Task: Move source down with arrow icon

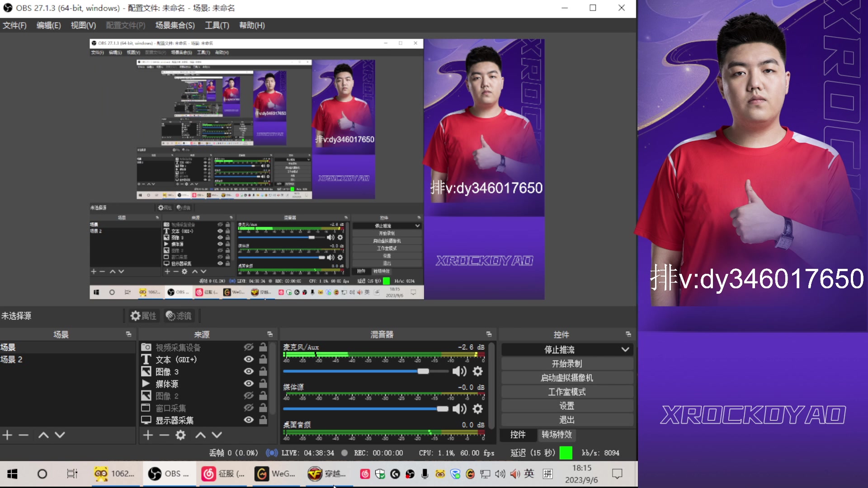Action: tap(217, 435)
